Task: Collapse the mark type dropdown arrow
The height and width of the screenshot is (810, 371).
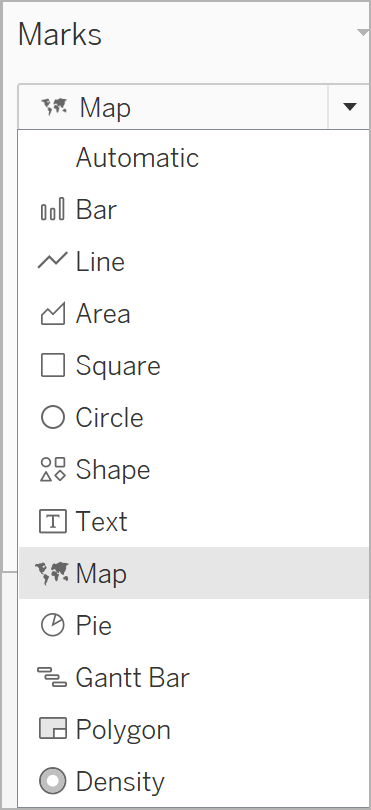Action: point(350,107)
